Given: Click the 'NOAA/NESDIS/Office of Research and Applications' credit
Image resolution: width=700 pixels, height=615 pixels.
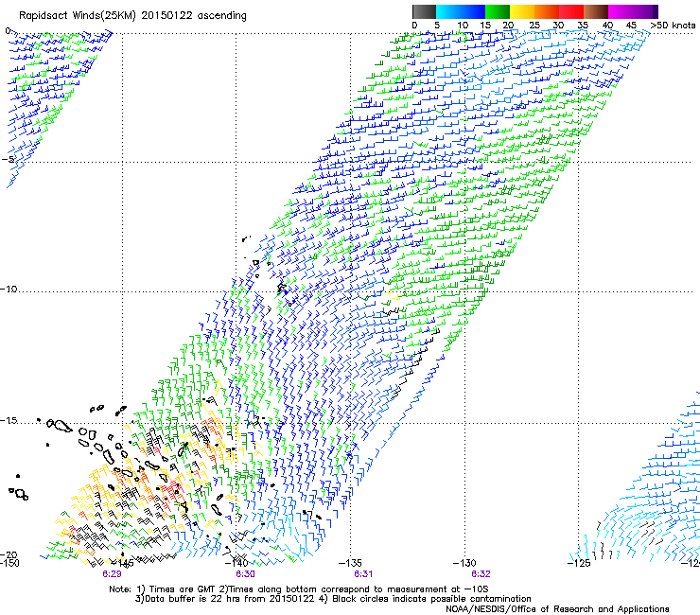Looking at the screenshot, I should (x=557, y=609).
